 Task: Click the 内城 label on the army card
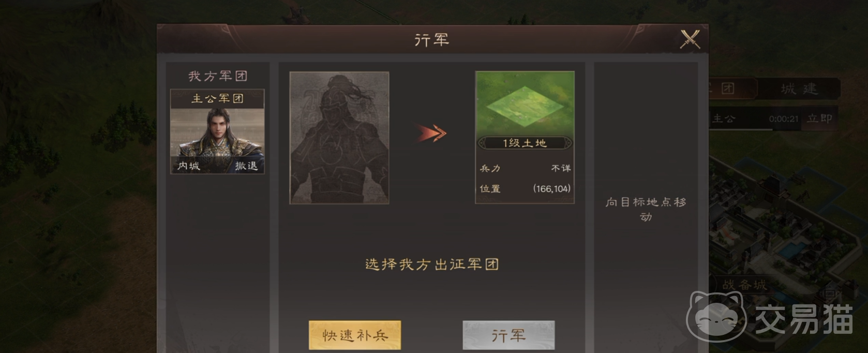coord(188,166)
